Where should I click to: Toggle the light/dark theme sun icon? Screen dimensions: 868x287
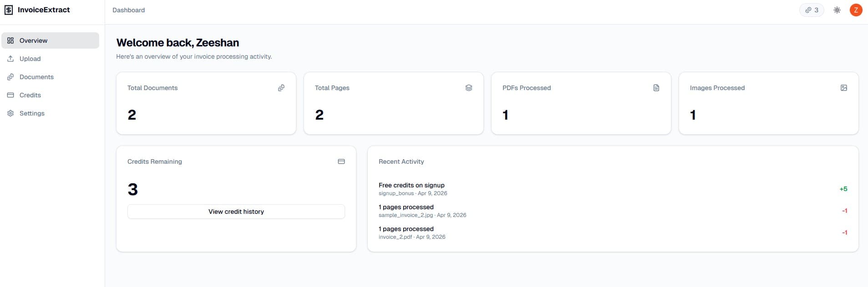click(x=837, y=10)
